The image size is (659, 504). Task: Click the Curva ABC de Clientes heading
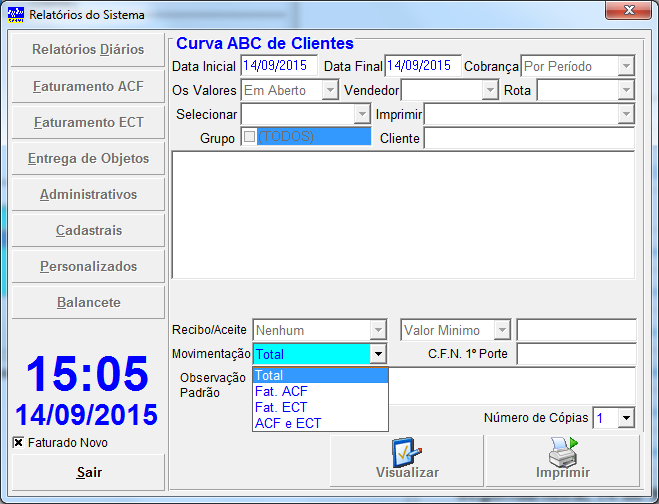(x=265, y=43)
